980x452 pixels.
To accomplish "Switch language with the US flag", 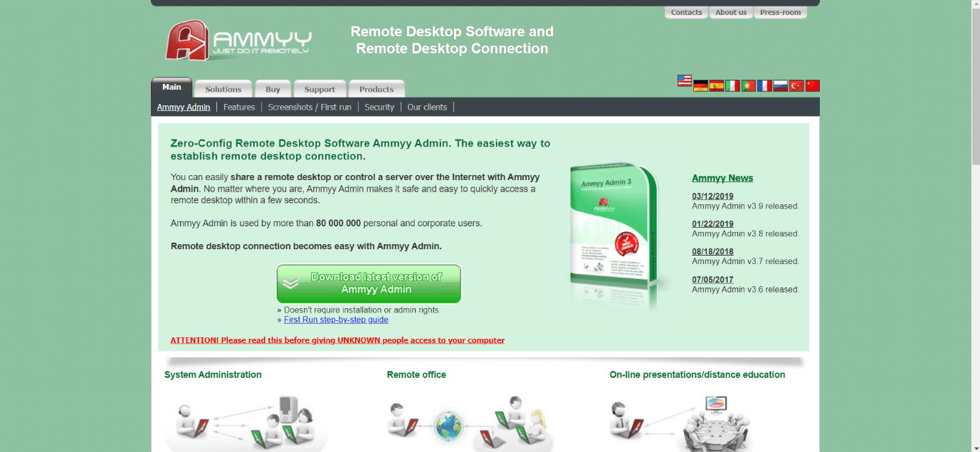I will tap(685, 80).
